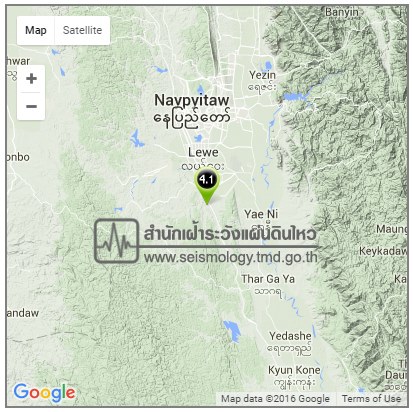
Task: Click the zoom out minus button
Action: click(31, 107)
